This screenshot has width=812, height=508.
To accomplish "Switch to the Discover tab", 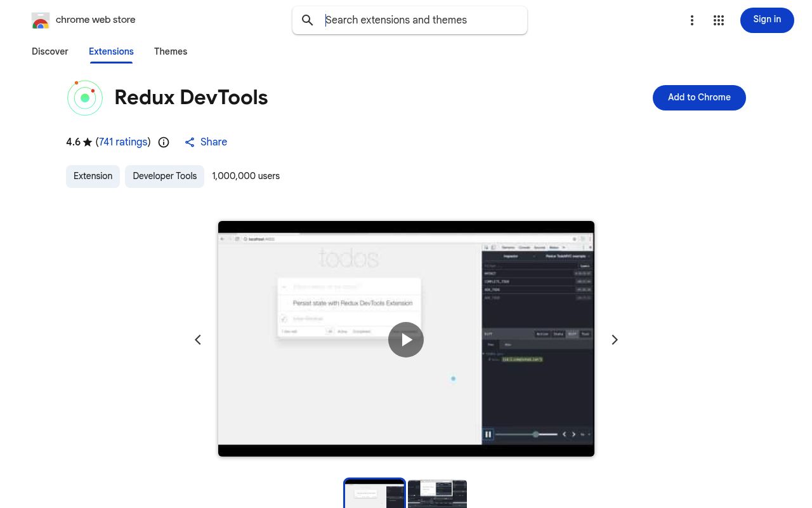I will tap(49, 52).
